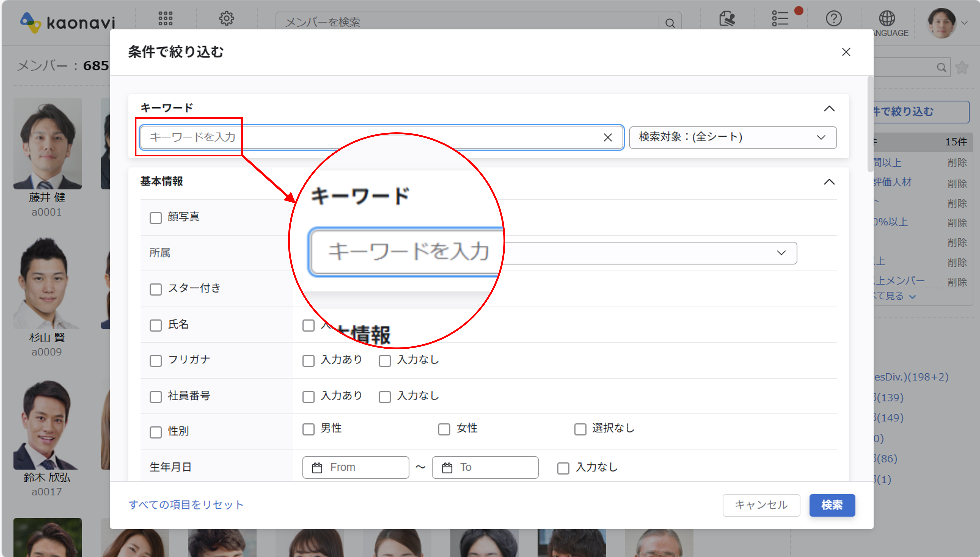Click the calendar icon in From date field
Screen dimensions: 980x557
click(x=317, y=467)
